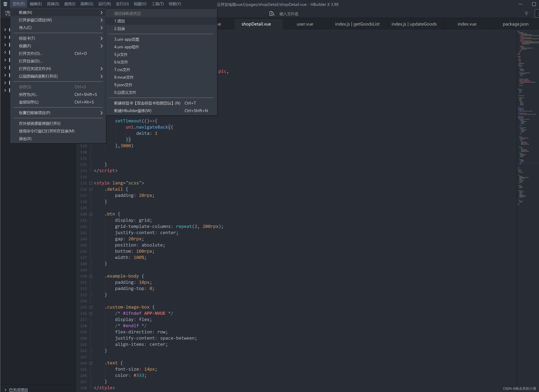Open the 帮助(Y) menu
539x392 pixels.
pyautogui.click(x=175, y=4)
